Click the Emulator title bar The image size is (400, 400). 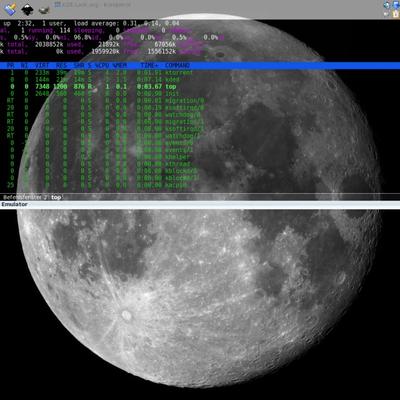(200, 205)
